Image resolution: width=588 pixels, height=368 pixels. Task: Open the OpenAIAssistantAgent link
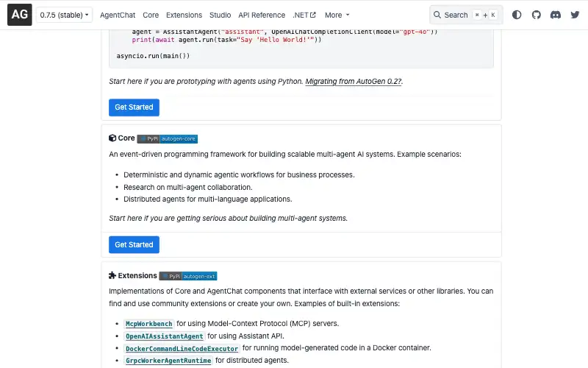pyautogui.click(x=164, y=336)
